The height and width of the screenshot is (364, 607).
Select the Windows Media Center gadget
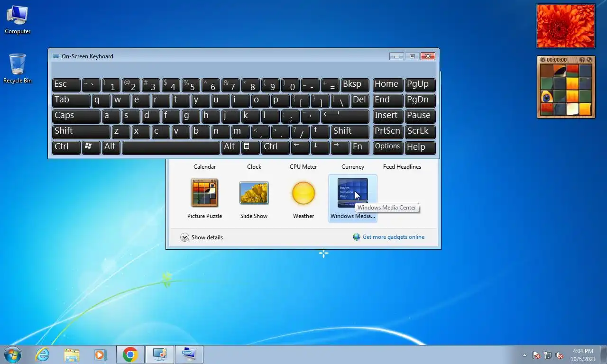click(352, 199)
